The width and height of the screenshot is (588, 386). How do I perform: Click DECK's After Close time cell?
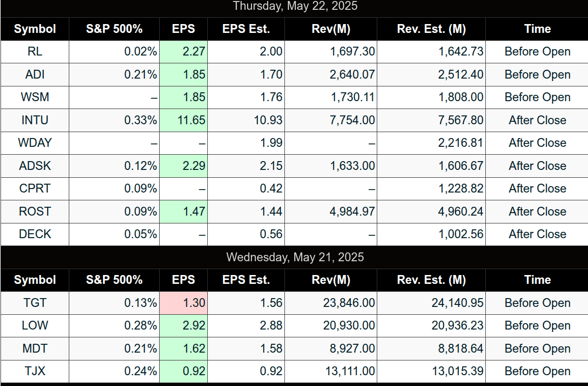[x=537, y=234]
